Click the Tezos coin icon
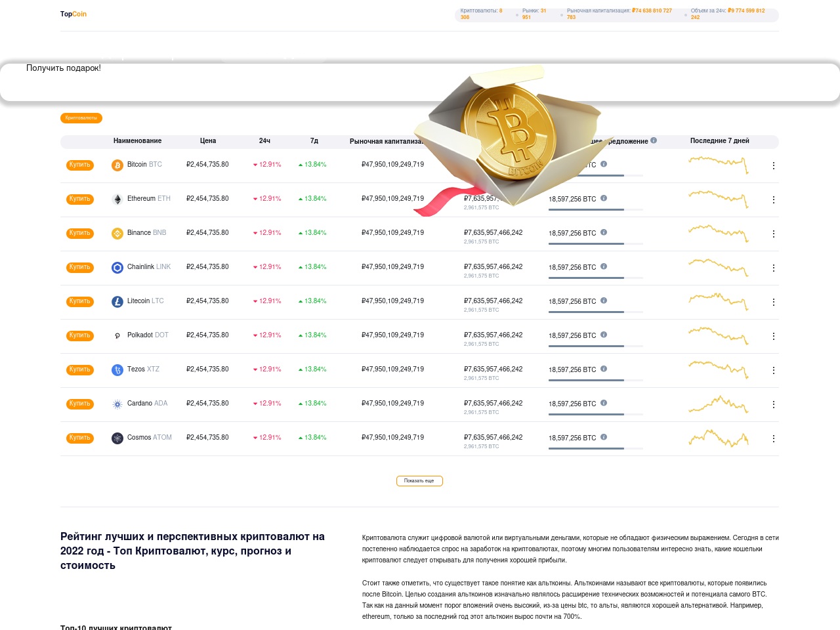Viewport: 840px width, 630px height. coord(117,370)
